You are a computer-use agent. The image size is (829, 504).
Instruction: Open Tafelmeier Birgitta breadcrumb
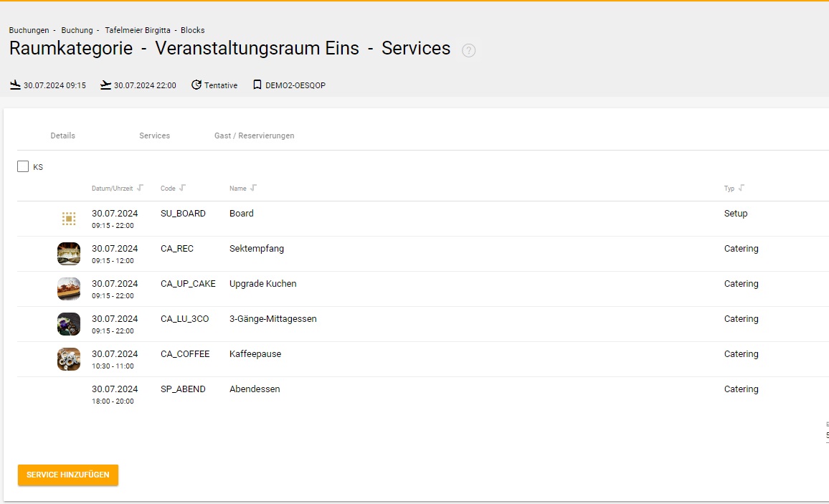(138, 30)
